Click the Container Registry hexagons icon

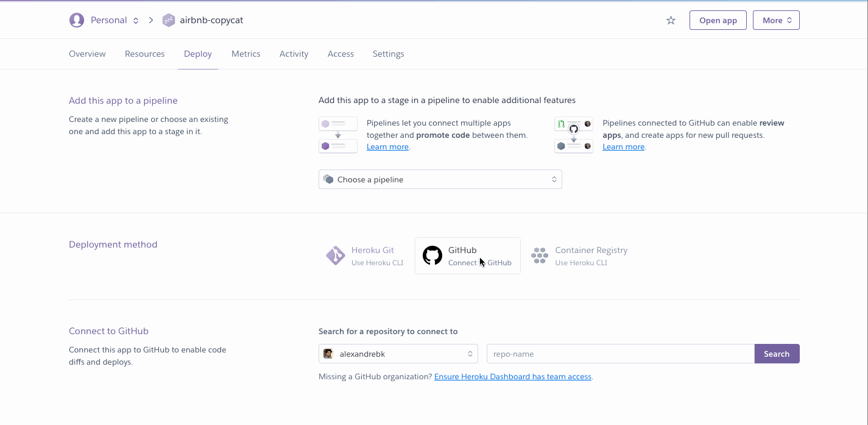coord(540,255)
